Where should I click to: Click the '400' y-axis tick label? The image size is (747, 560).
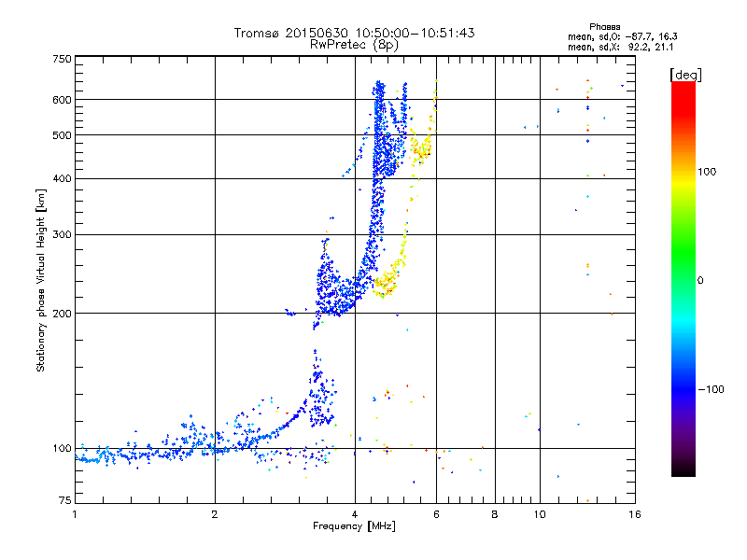pos(62,179)
